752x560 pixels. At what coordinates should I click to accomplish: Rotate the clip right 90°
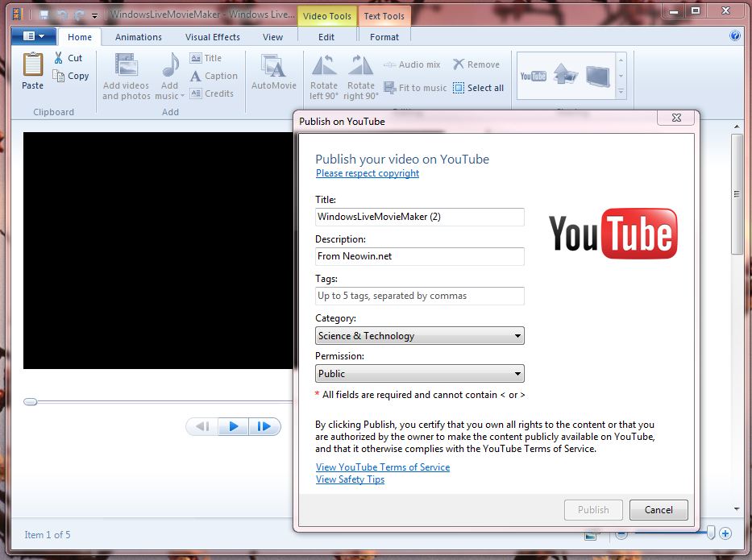tap(360, 77)
